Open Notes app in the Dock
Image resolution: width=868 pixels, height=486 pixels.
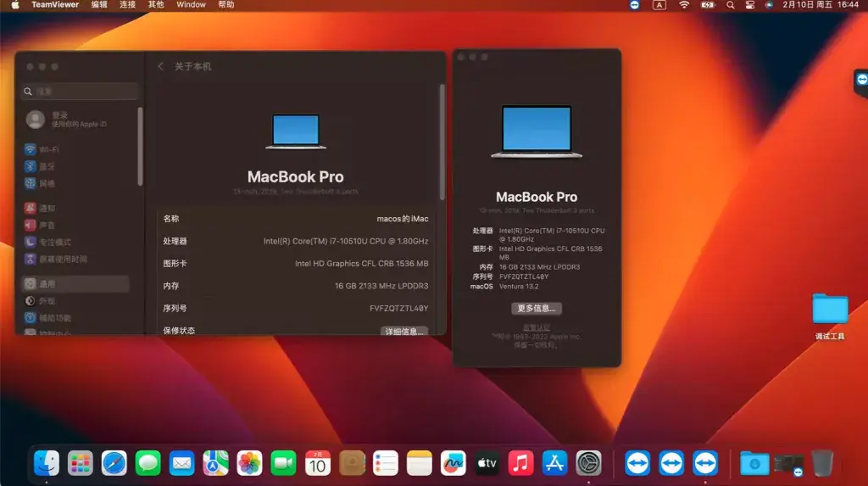point(419,463)
